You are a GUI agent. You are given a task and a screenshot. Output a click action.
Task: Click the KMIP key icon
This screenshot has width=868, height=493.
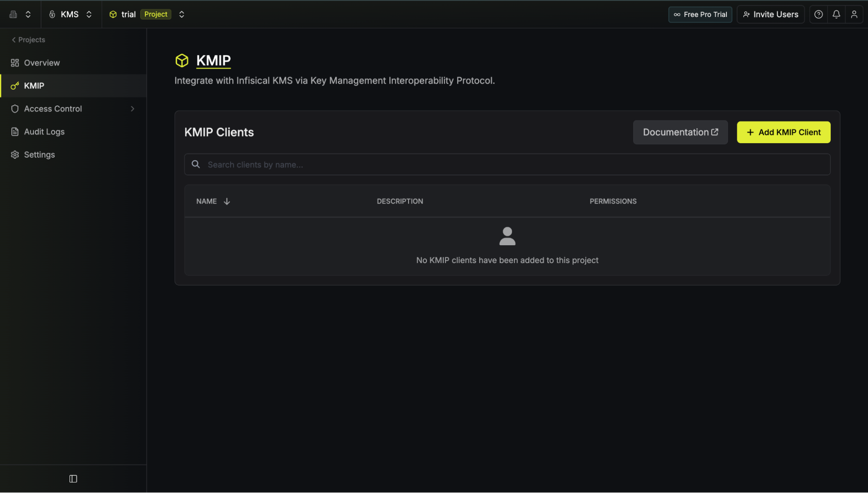pyautogui.click(x=15, y=86)
